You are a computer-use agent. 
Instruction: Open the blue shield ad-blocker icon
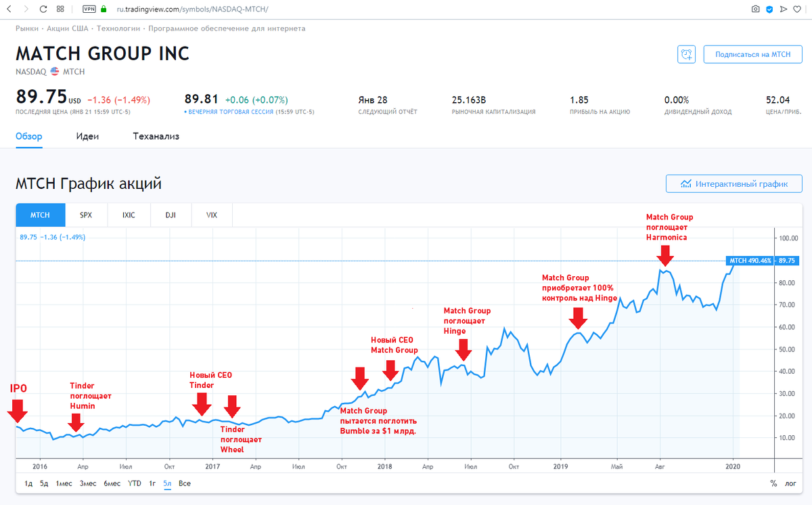tap(769, 9)
